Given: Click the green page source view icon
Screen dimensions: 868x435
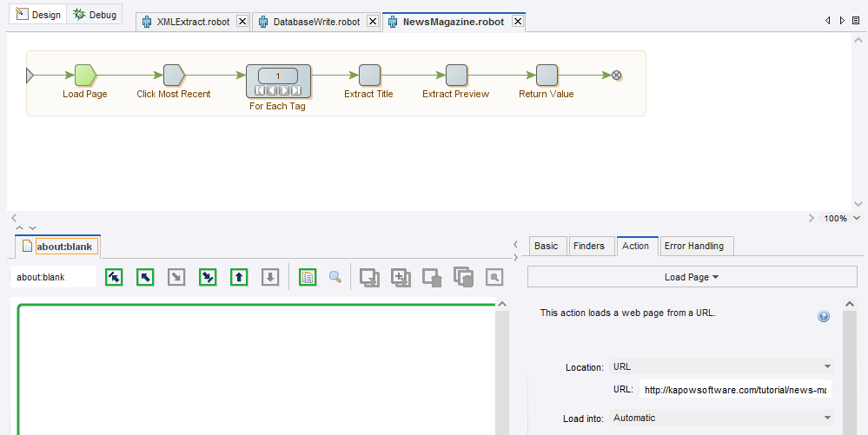Looking at the screenshot, I should pyautogui.click(x=307, y=278).
